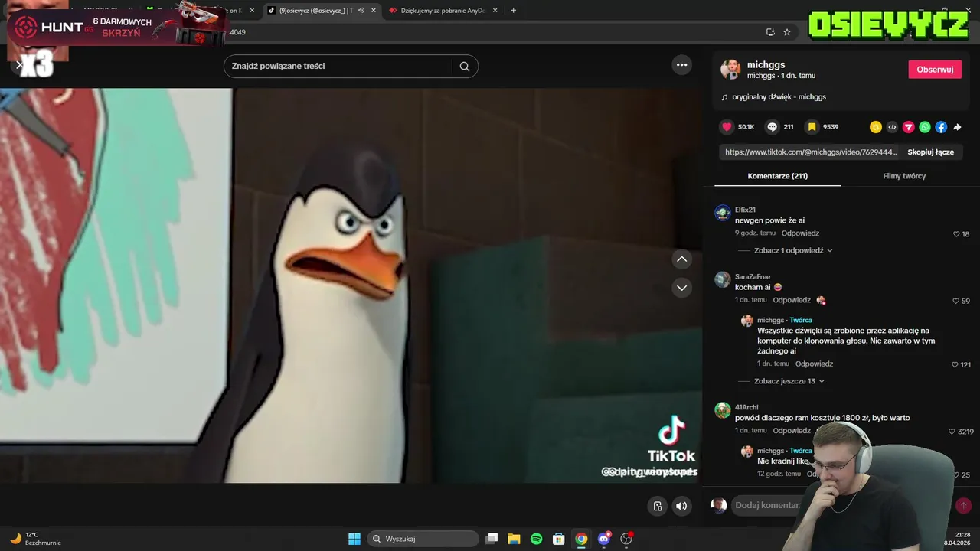The height and width of the screenshot is (551, 980).
Task: Open the Elfix21 commenter avatar
Action: click(x=723, y=213)
